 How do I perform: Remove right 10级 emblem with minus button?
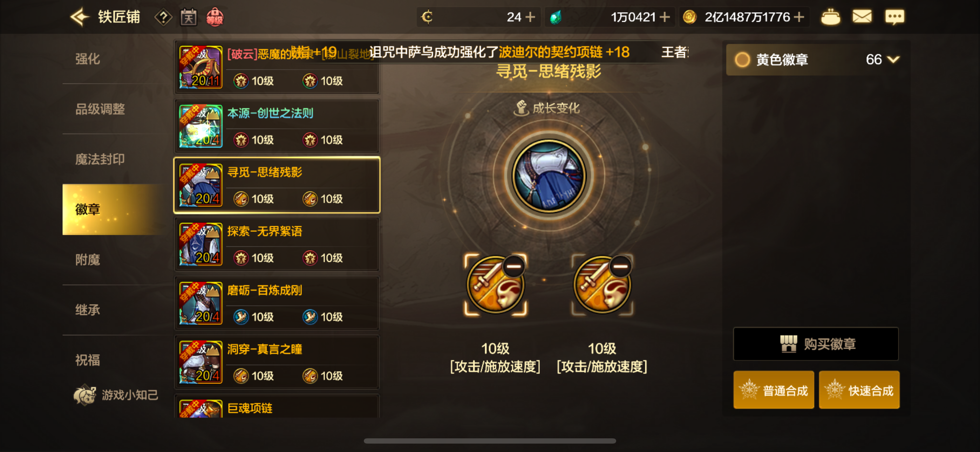coord(620,266)
